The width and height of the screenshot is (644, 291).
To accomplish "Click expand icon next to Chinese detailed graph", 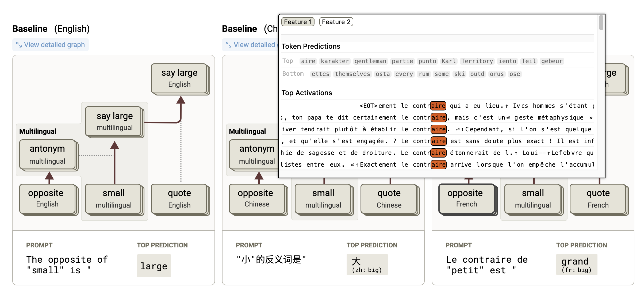I will point(229,45).
